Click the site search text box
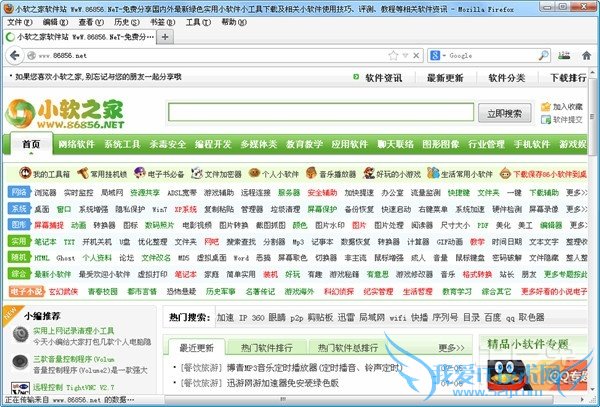The height and width of the screenshot is (407, 600). coord(321,112)
